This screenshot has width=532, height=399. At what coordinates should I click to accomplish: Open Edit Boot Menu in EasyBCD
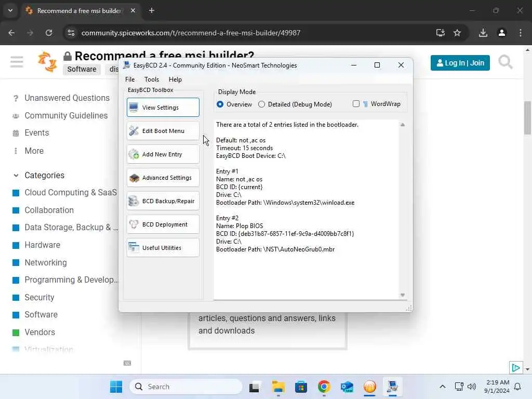[x=163, y=130]
